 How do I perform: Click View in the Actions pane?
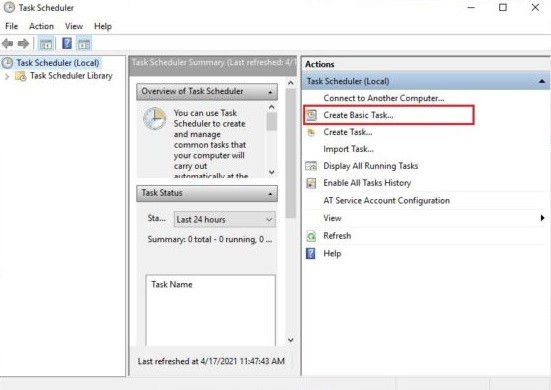point(332,218)
